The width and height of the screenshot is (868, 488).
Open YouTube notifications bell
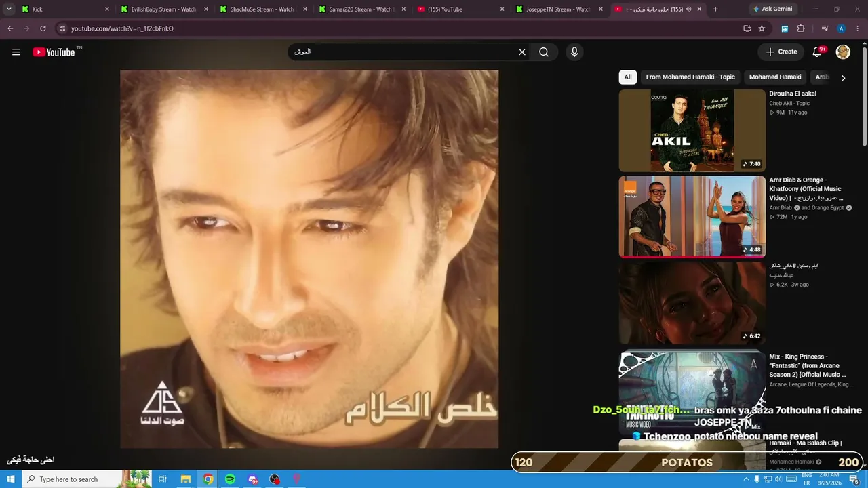pyautogui.click(x=817, y=52)
